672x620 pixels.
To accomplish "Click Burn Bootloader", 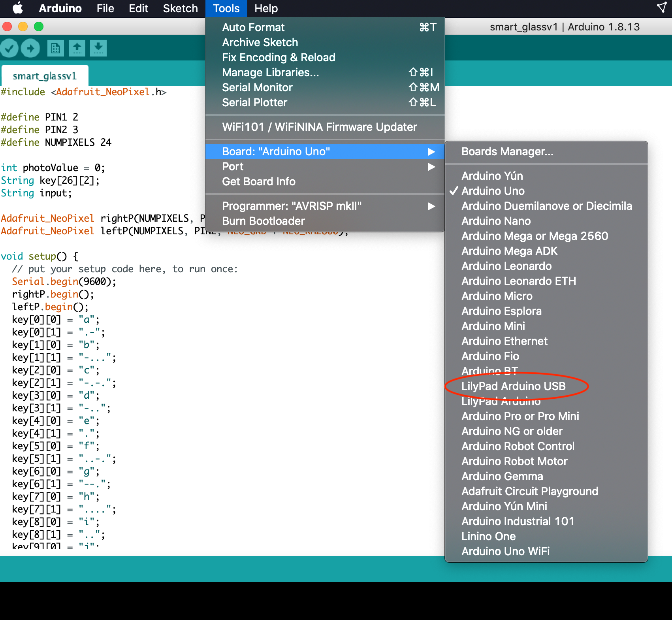I will pos(325,221).
